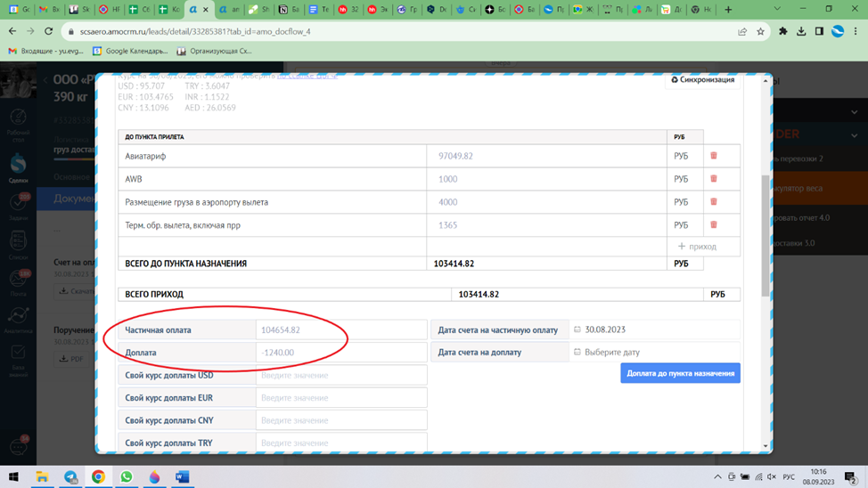Open Chrome extensions puzzle icon

tap(783, 31)
